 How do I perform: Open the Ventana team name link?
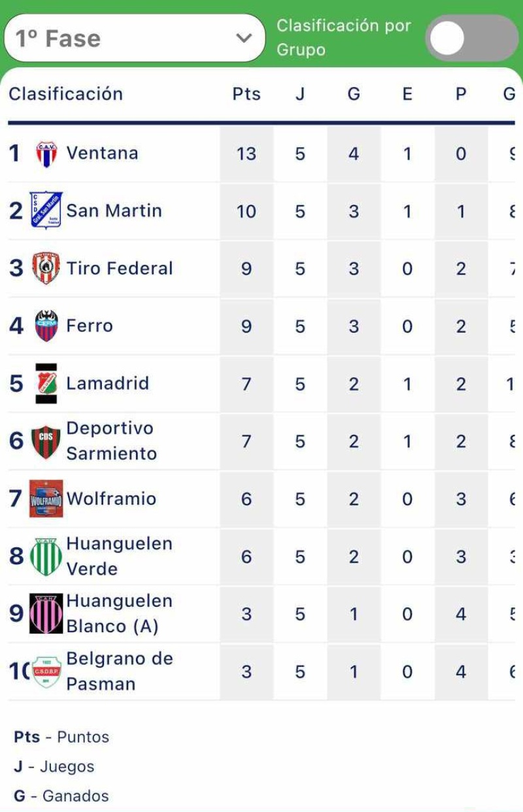point(103,154)
